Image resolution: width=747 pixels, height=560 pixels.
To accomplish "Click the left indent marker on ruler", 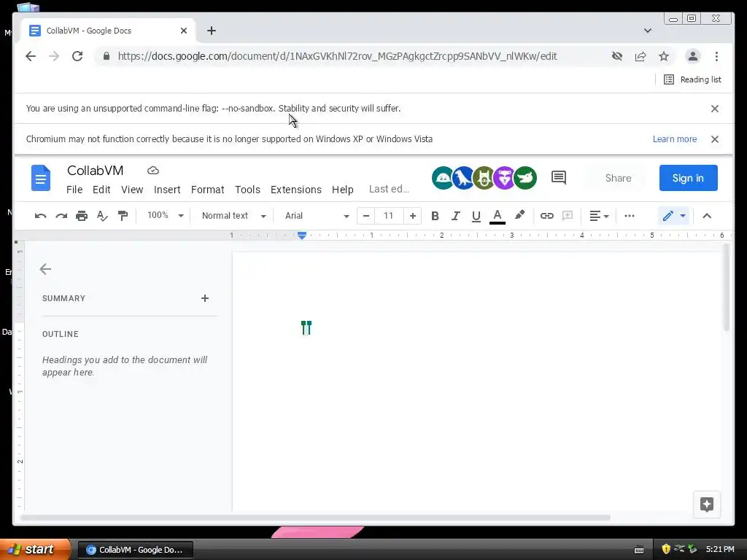I will click(302, 236).
